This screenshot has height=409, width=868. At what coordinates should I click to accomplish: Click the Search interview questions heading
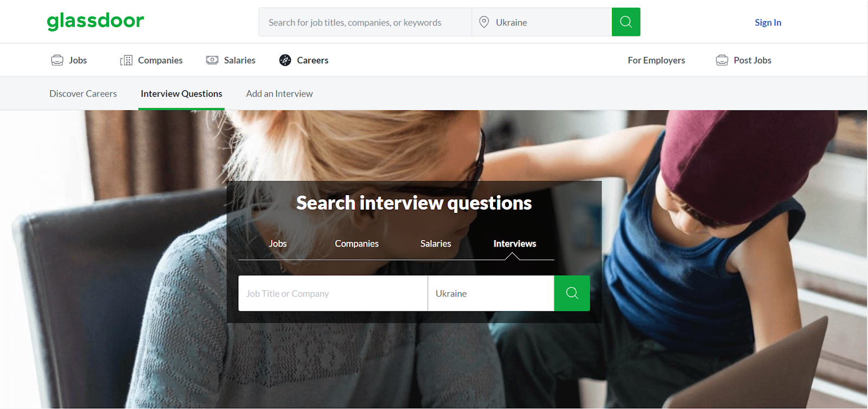[x=414, y=203]
